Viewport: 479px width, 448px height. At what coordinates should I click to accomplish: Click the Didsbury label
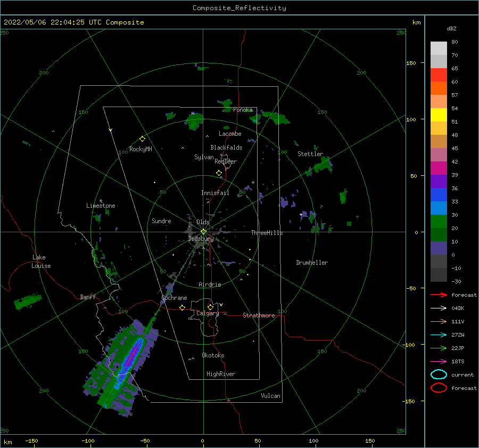(x=201, y=239)
